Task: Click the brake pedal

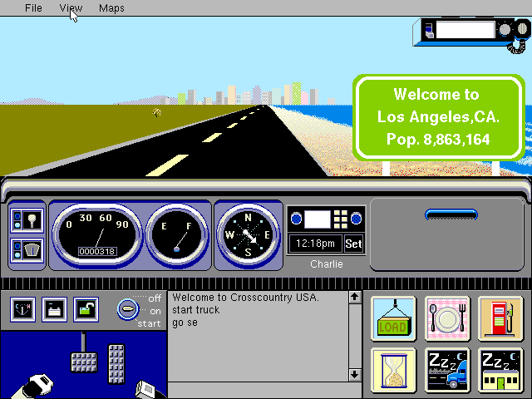Action: 83,362
